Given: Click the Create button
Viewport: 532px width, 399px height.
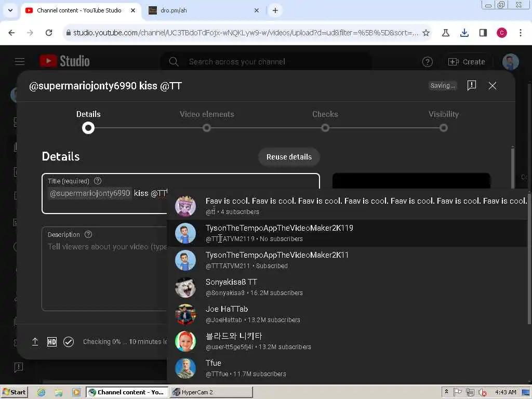Looking at the screenshot, I should click(x=467, y=62).
